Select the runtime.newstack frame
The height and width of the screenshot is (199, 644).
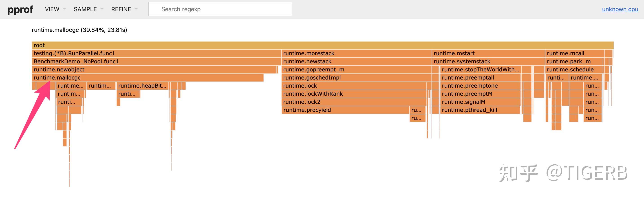click(357, 62)
